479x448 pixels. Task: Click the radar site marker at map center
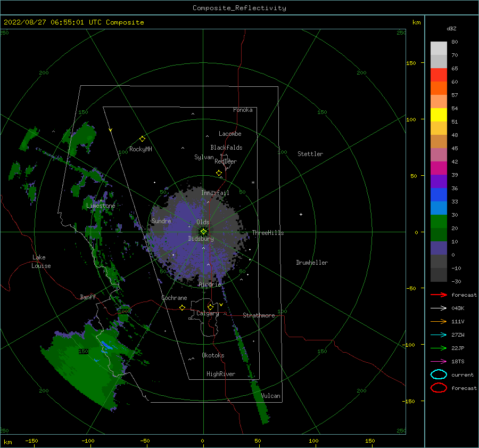[203, 232]
